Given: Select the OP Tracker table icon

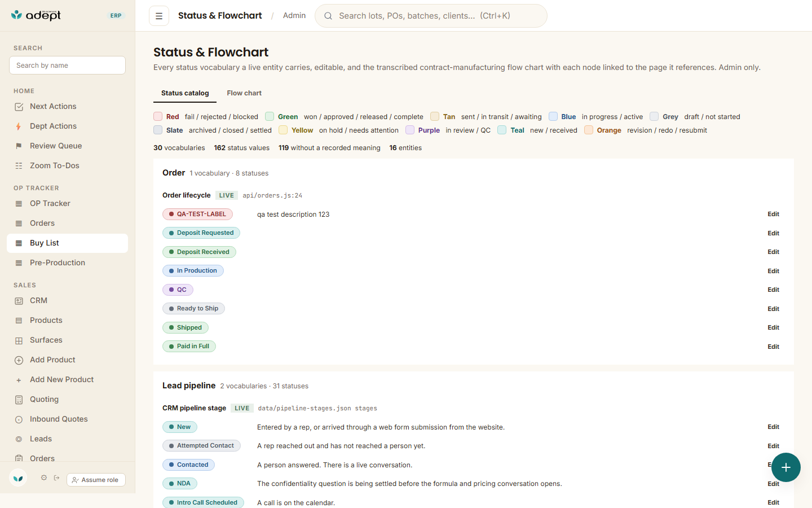Looking at the screenshot, I should click(19, 204).
